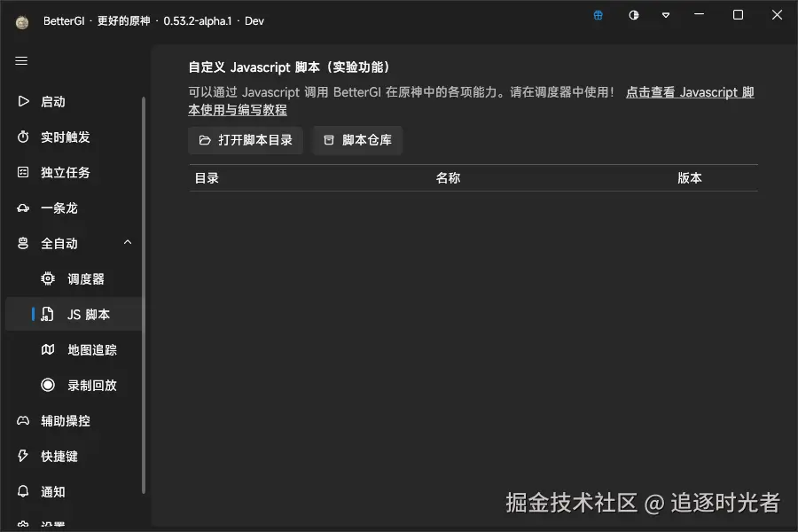Click the 自定义 Javascript 脚本 heading

290,67
